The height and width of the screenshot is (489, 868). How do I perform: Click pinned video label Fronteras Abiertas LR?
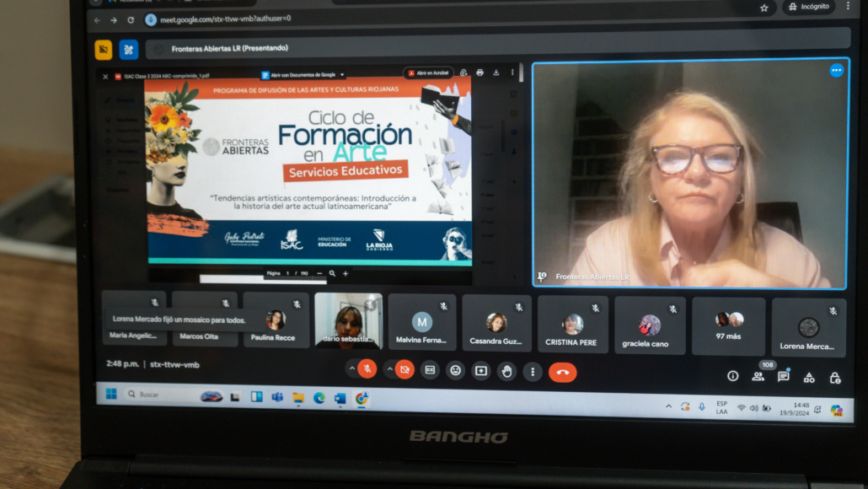[592, 277]
